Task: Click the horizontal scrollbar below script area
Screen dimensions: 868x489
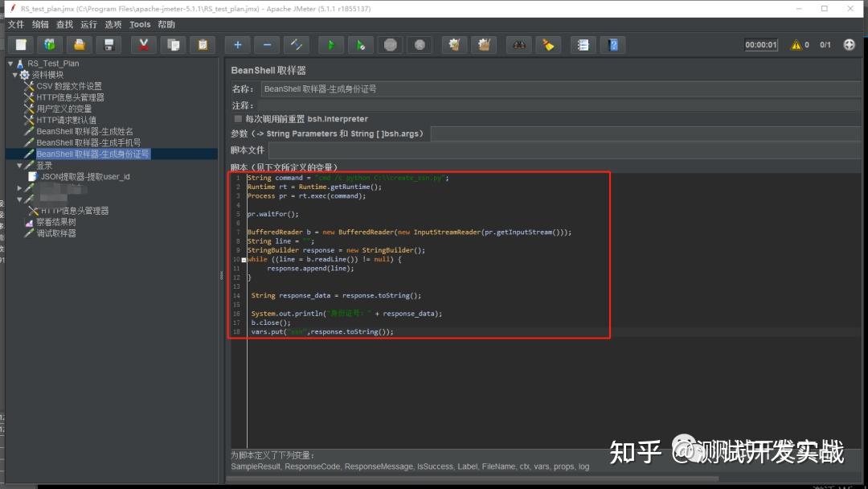Action: pos(474,479)
